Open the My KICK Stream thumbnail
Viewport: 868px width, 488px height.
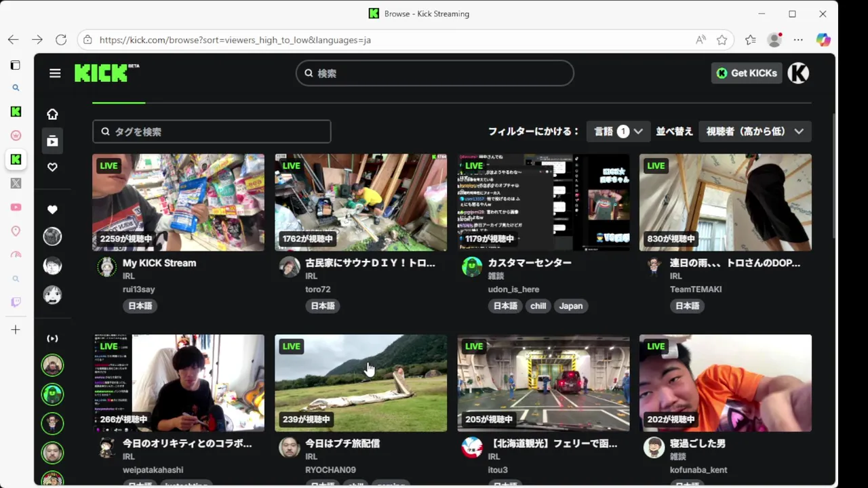pyautogui.click(x=178, y=202)
